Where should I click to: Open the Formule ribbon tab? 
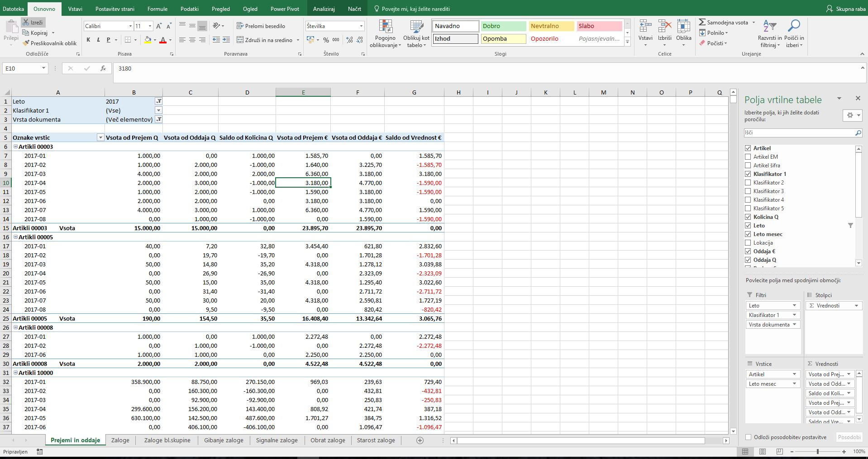tap(157, 9)
